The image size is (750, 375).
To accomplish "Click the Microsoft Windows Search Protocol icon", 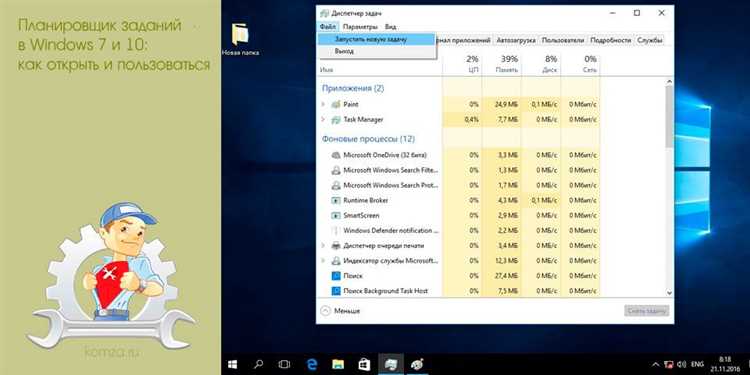I will [x=336, y=185].
